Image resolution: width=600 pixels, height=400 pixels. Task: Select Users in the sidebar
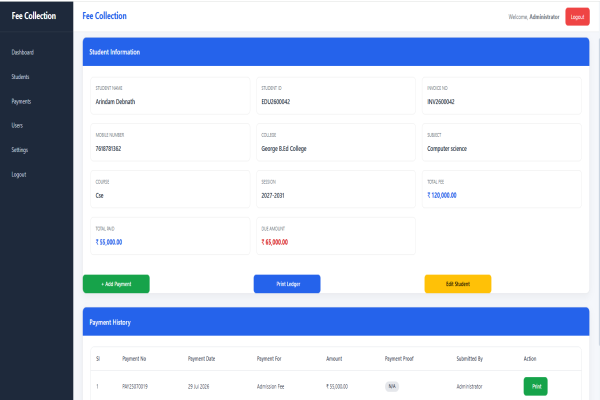pyautogui.click(x=17, y=126)
